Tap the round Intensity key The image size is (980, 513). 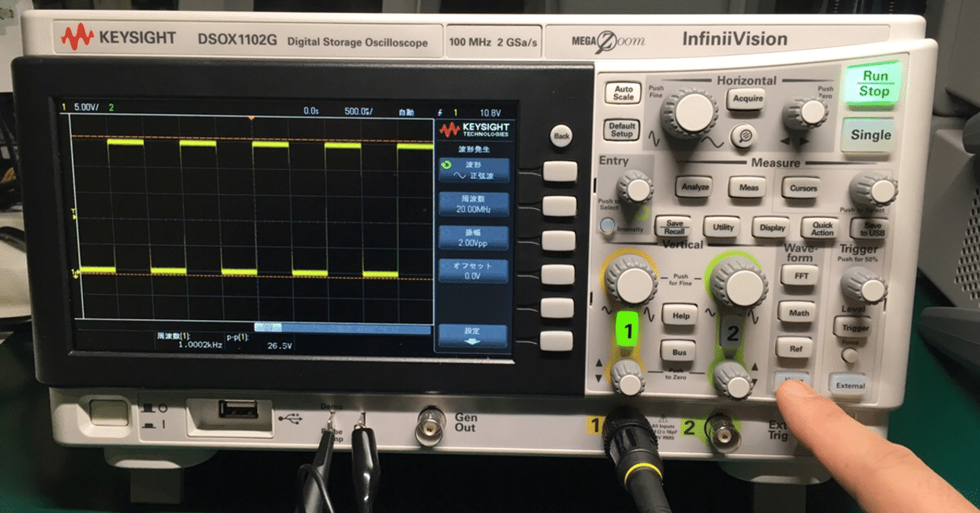click(x=607, y=226)
